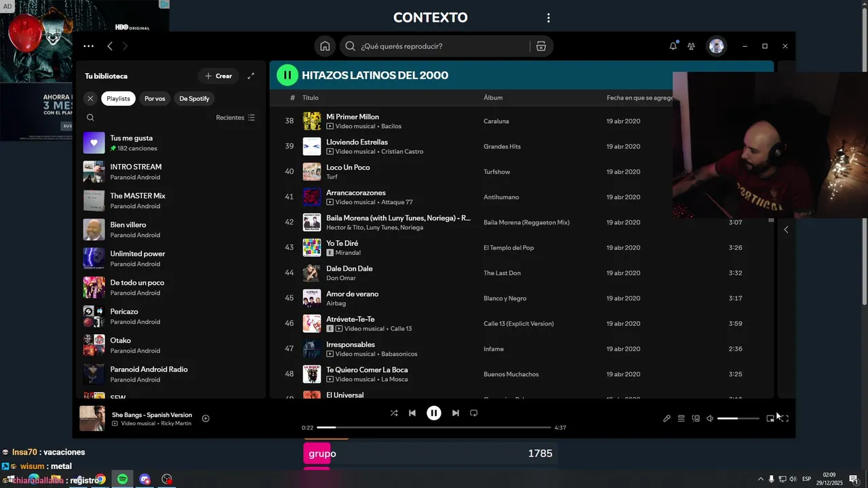The width and height of the screenshot is (868, 488).
Task: Open the Otako playlist
Action: 171,345
